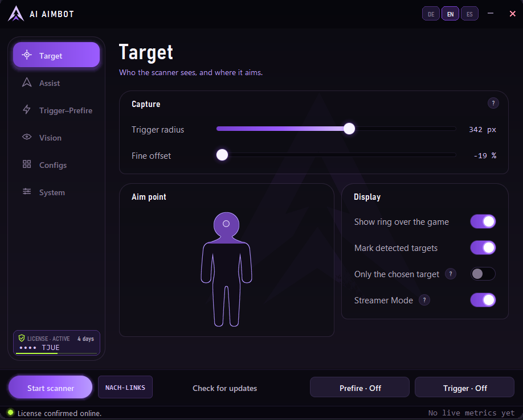
Task: Click the System sliders icon
Action: coord(27,192)
